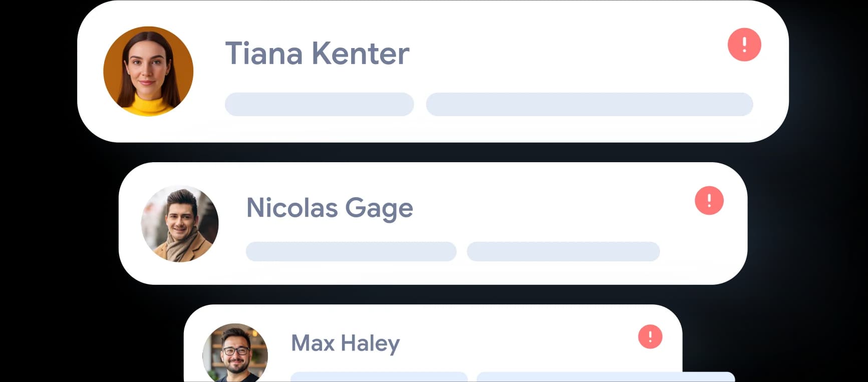Click the shorter placeholder bar under Tiana Kenter

click(319, 104)
